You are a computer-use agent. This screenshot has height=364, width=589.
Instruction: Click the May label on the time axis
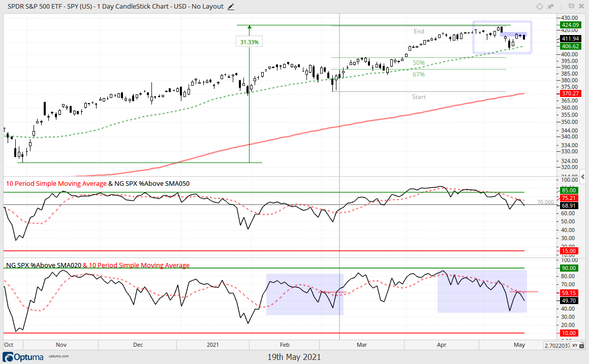[519, 345]
